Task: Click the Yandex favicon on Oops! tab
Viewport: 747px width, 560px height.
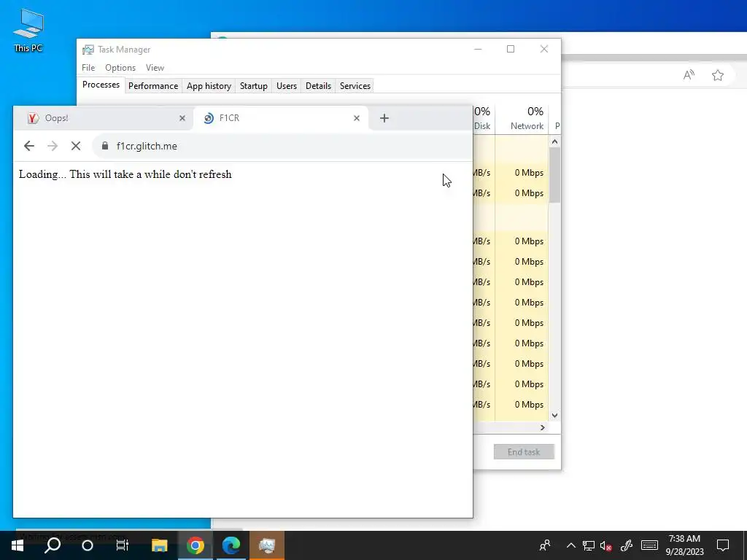Action: [x=33, y=118]
